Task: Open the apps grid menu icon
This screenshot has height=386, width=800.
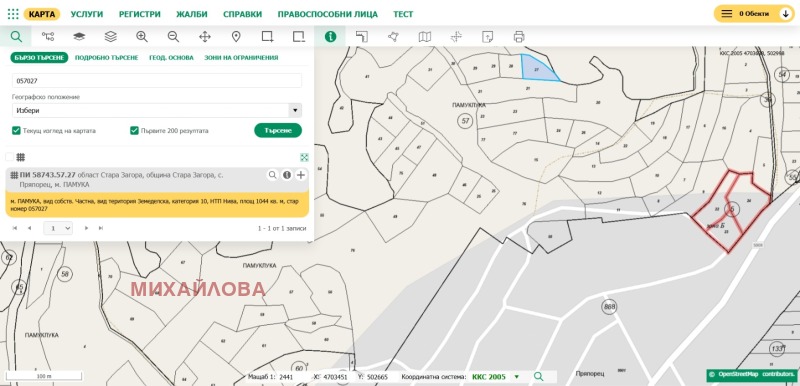Action: point(13,14)
